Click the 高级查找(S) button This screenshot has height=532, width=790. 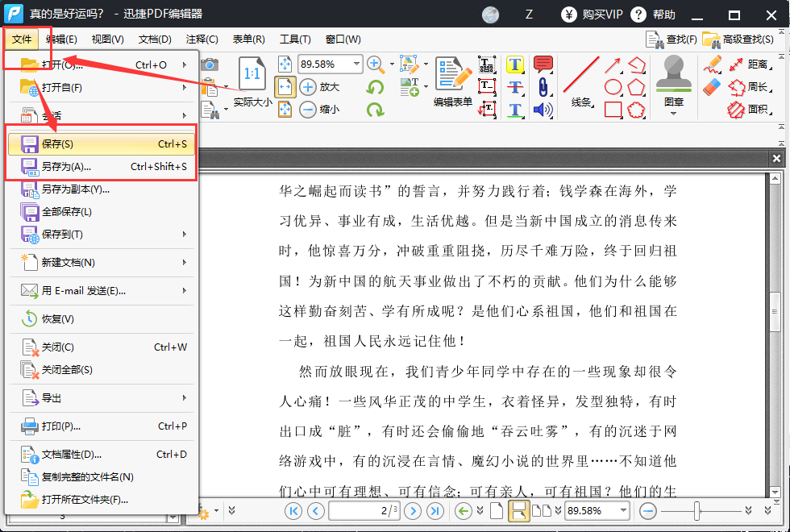(738, 39)
